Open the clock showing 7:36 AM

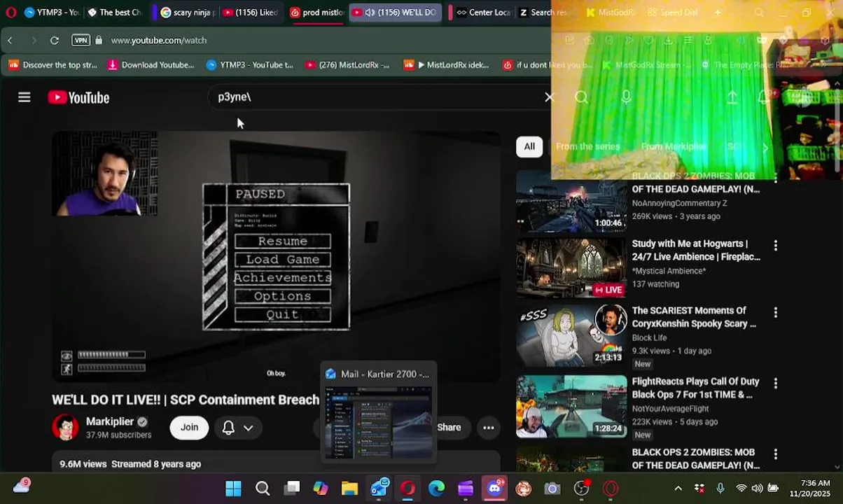coord(809,488)
